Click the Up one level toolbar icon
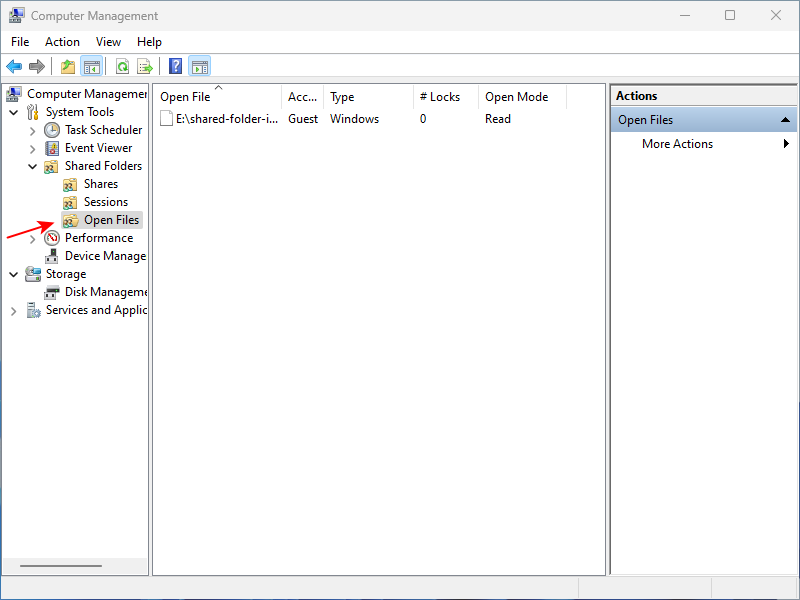Image resolution: width=800 pixels, height=600 pixels. tap(68, 66)
